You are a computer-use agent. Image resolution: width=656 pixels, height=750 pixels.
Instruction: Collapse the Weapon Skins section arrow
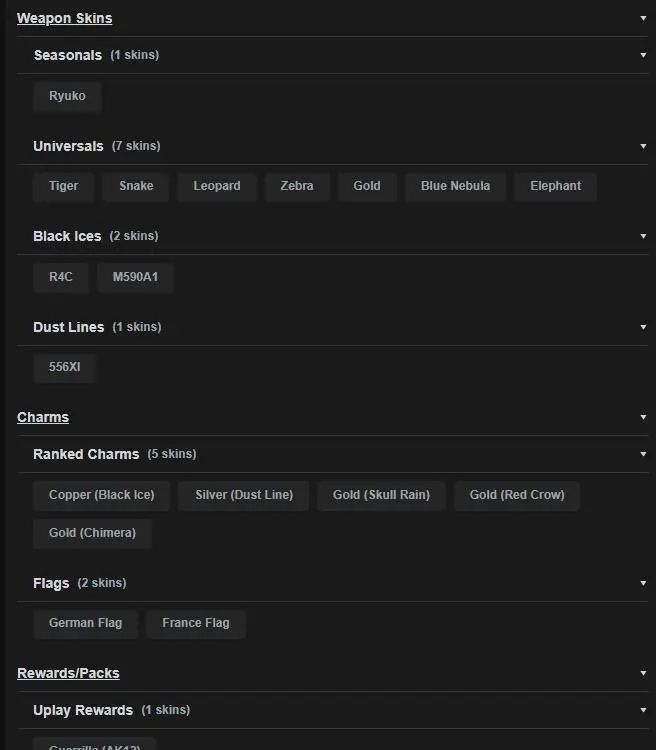click(643, 18)
